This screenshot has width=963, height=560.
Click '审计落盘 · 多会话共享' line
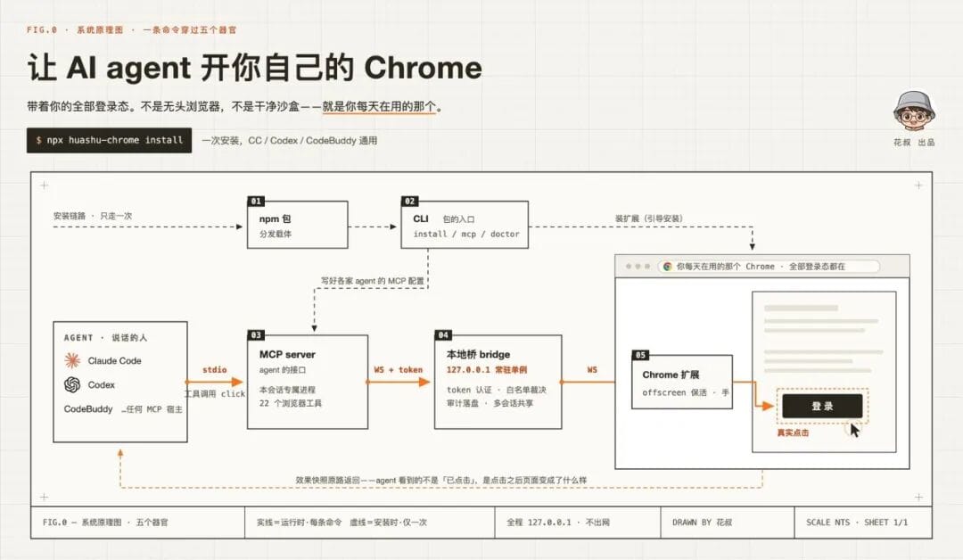[x=490, y=403]
